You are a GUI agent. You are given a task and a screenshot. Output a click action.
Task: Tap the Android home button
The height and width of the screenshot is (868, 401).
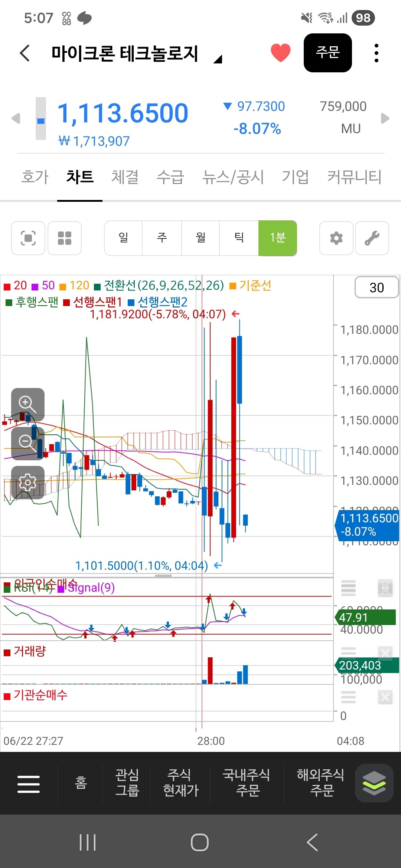(200, 842)
